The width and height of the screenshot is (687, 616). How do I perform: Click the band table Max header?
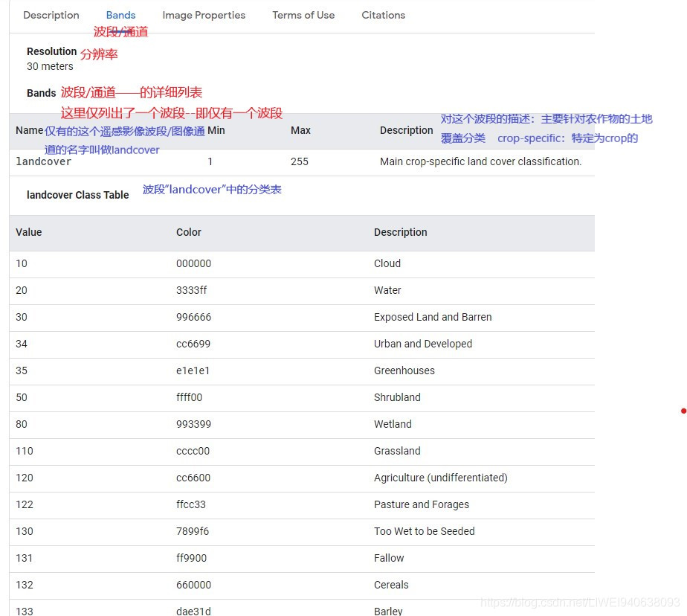coord(300,130)
